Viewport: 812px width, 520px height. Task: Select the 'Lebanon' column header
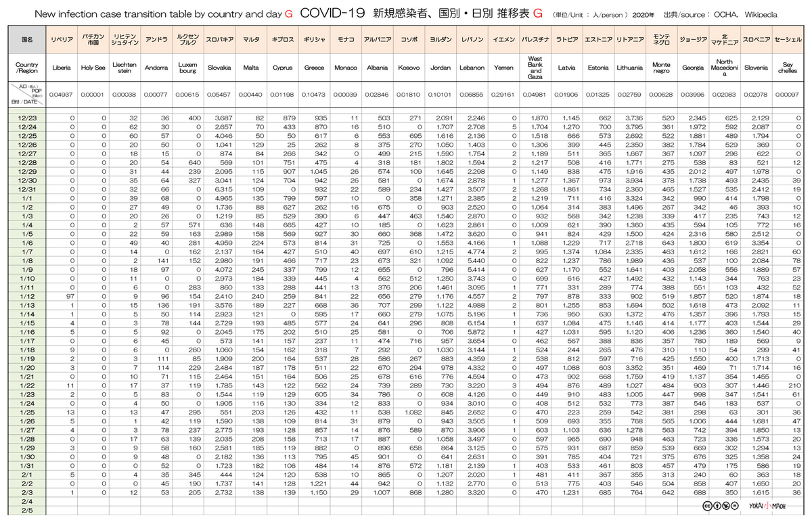coord(472,68)
